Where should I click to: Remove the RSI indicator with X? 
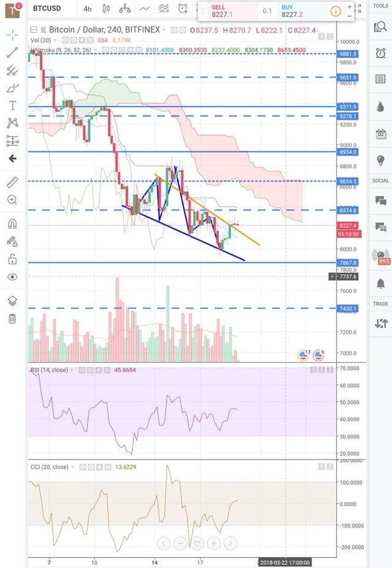pyautogui.click(x=107, y=370)
